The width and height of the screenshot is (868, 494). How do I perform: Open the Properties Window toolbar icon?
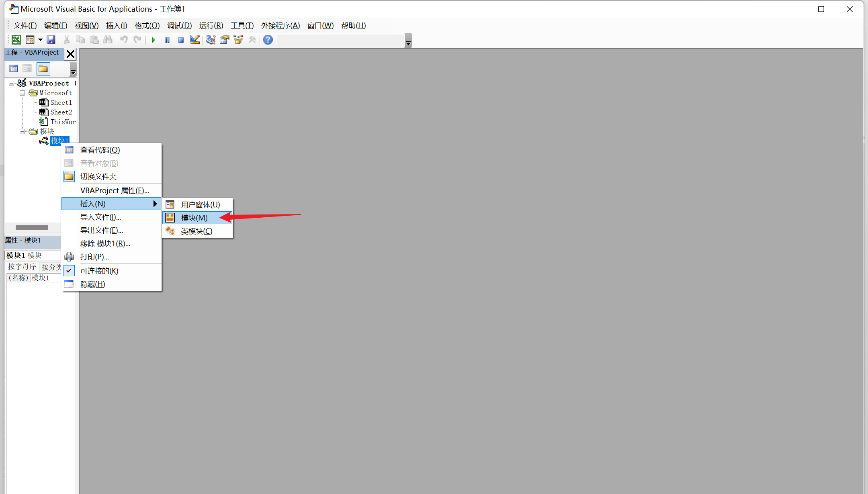[x=225, y=39]
